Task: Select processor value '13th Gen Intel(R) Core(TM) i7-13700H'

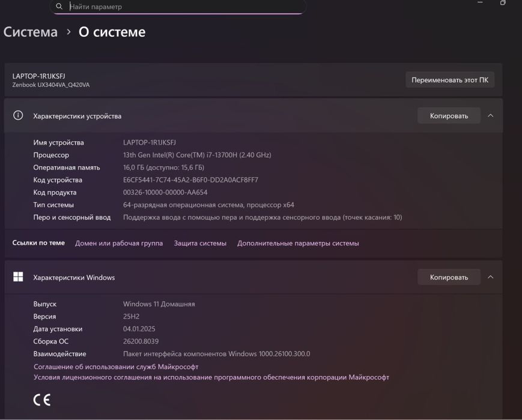Action: tap(197, 155)
